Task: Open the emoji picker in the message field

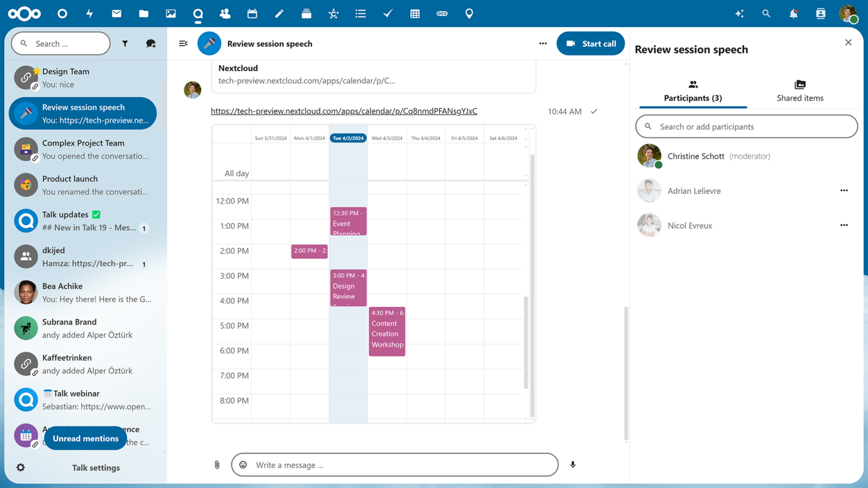Action: click(x=243, y=464)
